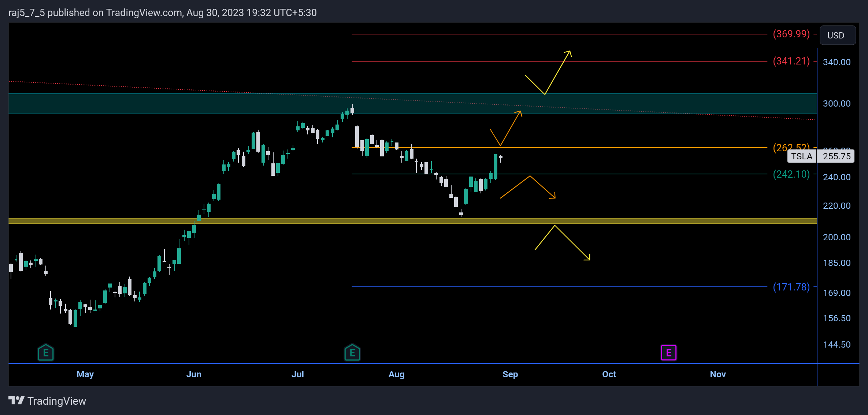This screenshot has height=415, width=868.
Task: Click the earnings E marker near May
Action: [x=46, y=352]
